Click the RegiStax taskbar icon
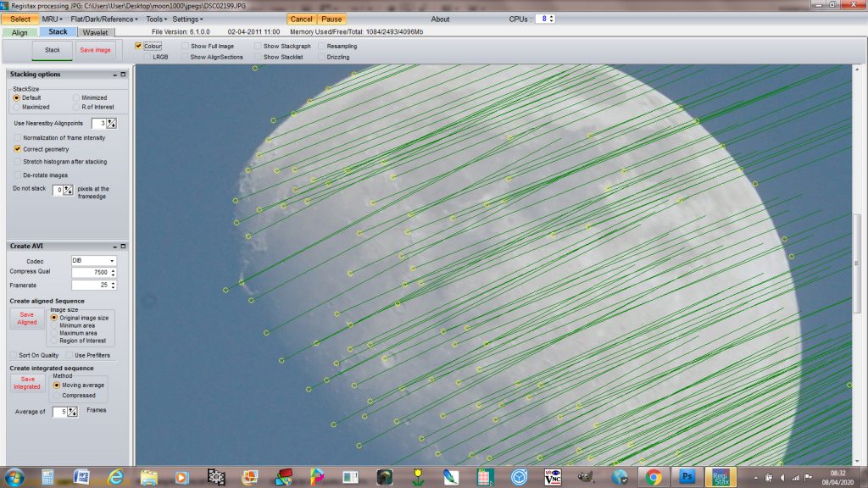The height and width of the screenshot is (488, 868). (x=721, y=477)
